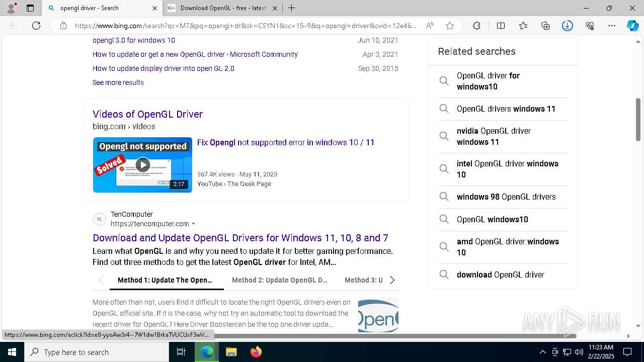This screenshot has width=644, height=362.
Task: Open 'How to update display driver into open GL 2.0' link
Action: (164, 68)
